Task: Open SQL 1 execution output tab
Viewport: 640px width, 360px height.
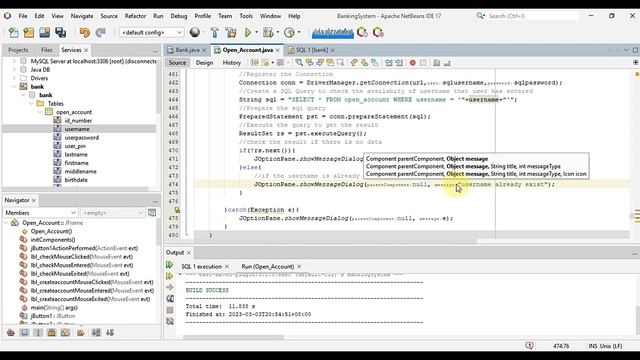Action: (201, 266)
